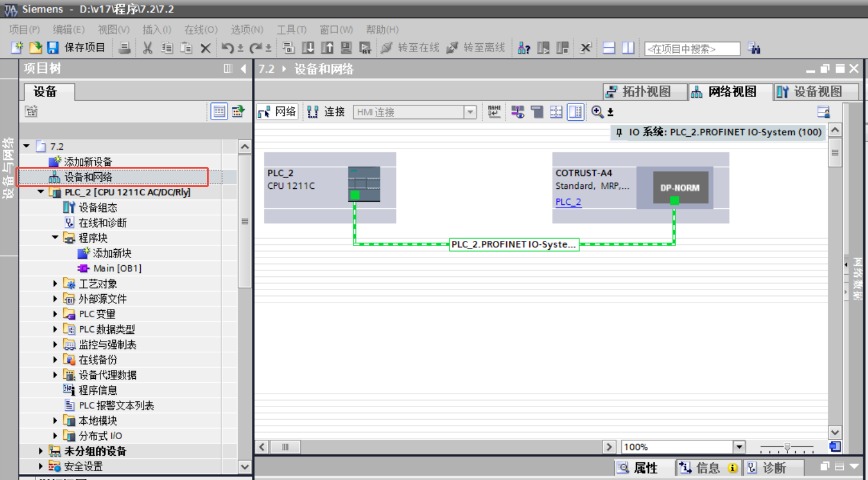This screenshot has width=868, height=480.
Task: Click the print icon in the toolbar
Action: pyautogui.click(x=124, y=49)
